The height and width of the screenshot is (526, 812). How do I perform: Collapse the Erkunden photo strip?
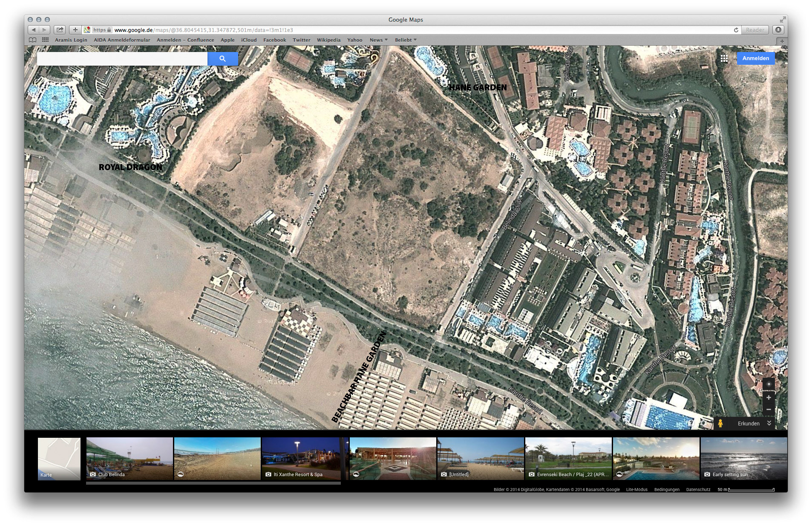[769, 423]
